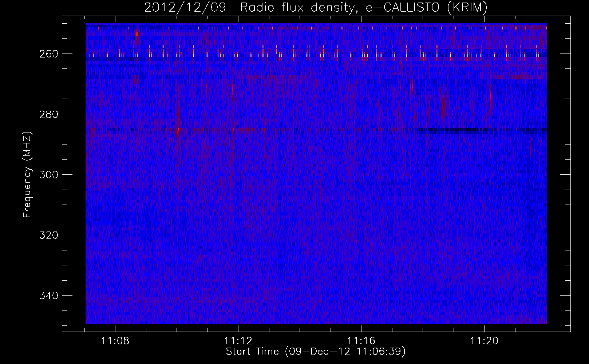Click the 11:08 time tick label
This screenshot has width=589, height=364.
click(115, 341)
